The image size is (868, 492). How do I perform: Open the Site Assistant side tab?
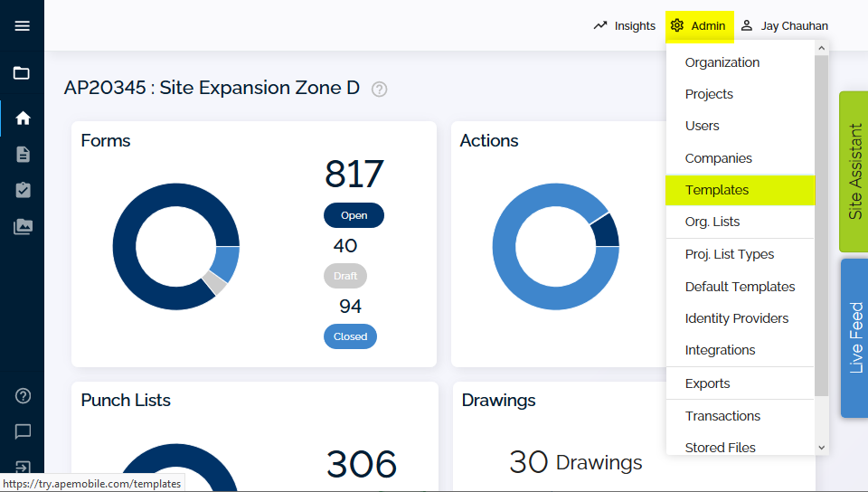pyautogui.click(x=854, y=172)
